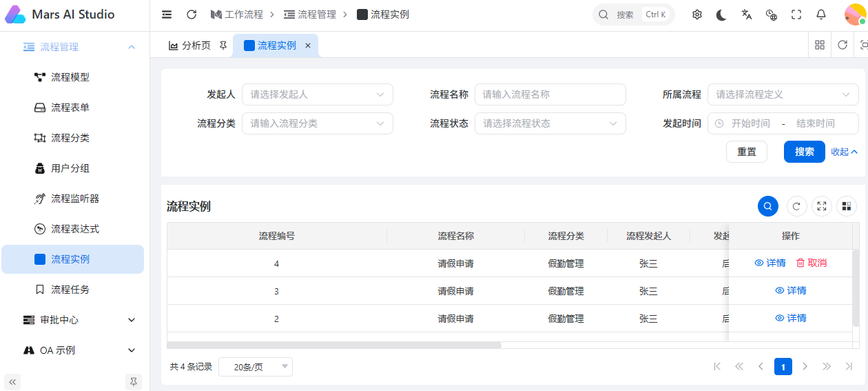Viewport: 868px width, 391px height.
Task: Click the refresh icon beside breadcrumb
Action: (x=192, y=14)
